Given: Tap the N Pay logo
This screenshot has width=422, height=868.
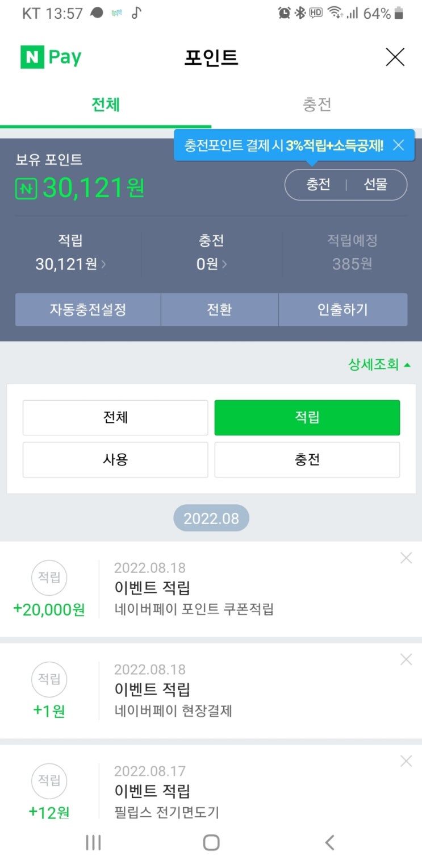Looking at the screenshot, I should click(51, 57).
